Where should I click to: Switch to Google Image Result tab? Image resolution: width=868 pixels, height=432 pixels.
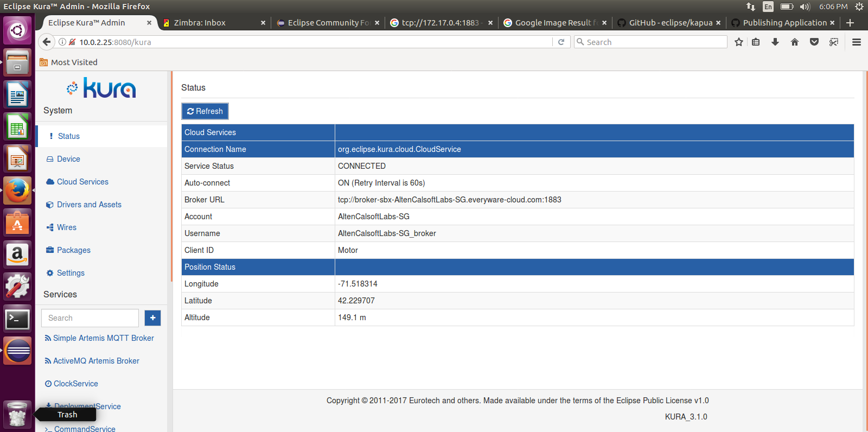556,23
